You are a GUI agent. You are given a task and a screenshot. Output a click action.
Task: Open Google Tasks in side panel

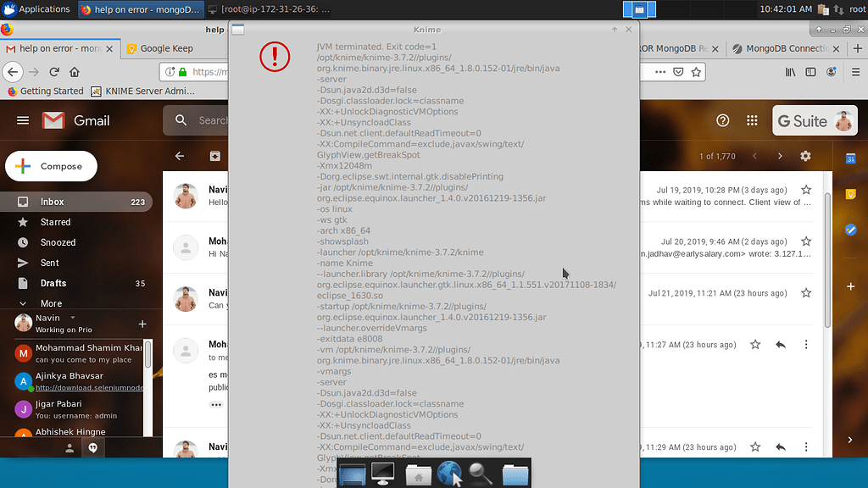pos(850,230)
